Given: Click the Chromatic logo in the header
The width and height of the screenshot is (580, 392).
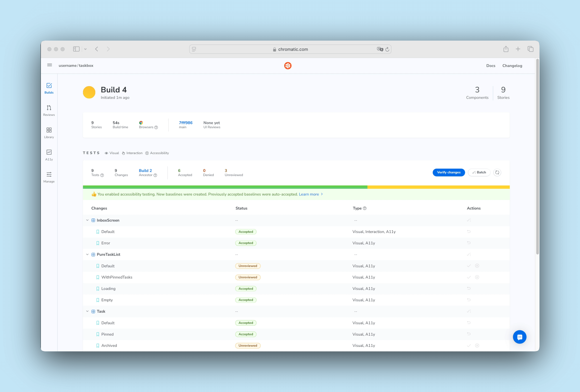Looking at the screenshot, I should 288,66.
